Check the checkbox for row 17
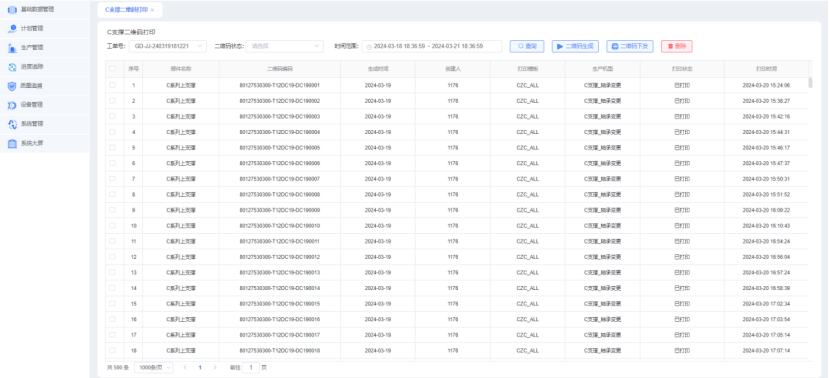Image resolution: width=829 pixels, height=378 pixels. (x=112, y=335)
